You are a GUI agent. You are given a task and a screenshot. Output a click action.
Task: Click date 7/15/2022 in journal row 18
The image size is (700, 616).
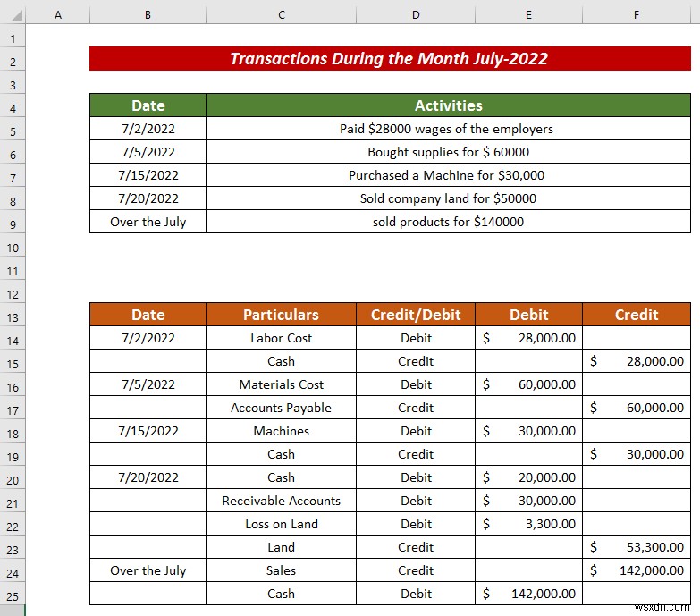pyautogui.click(x=148, y=431)
